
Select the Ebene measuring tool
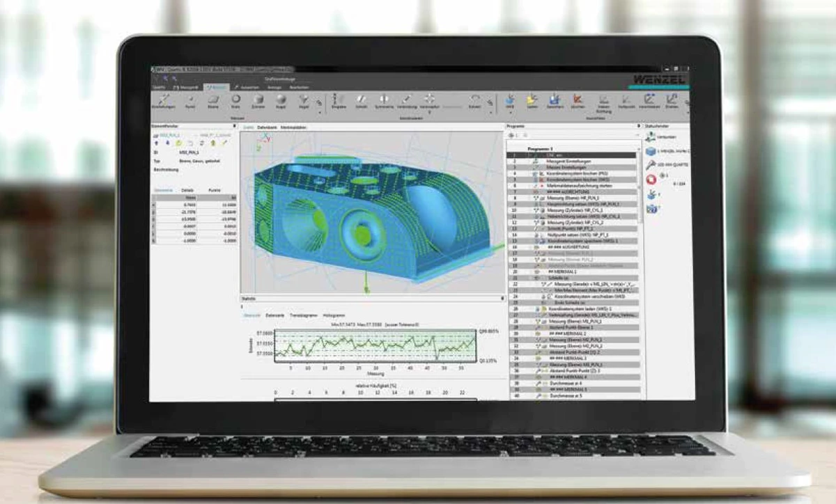[214, 102]
